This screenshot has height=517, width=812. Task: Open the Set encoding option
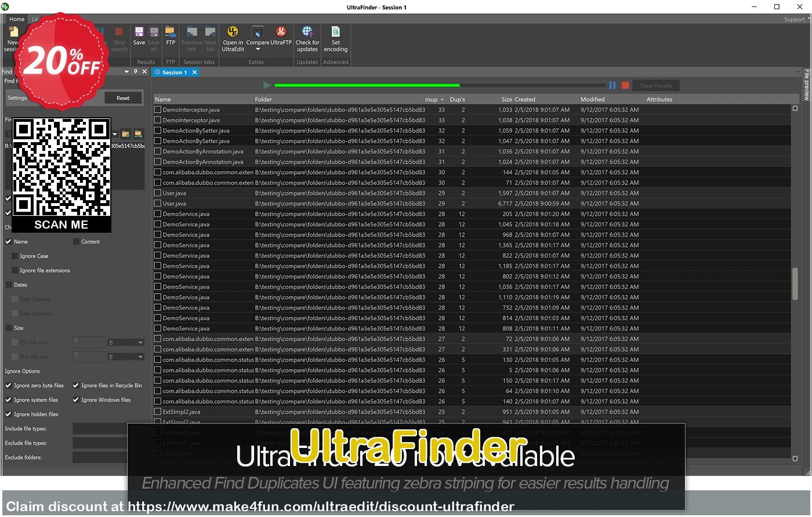coord(336,38)
